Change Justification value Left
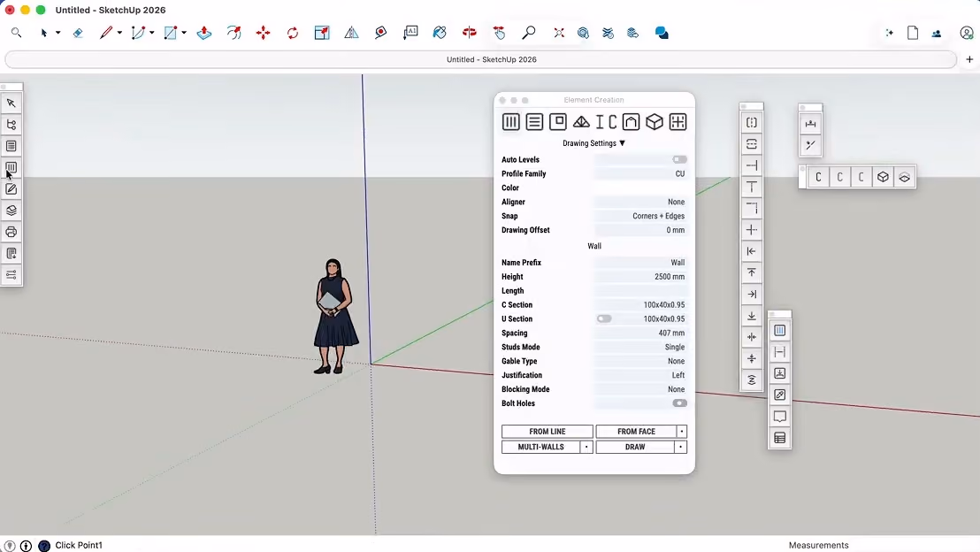Screen dimensions: 980x552 click(x=640, y=375)
